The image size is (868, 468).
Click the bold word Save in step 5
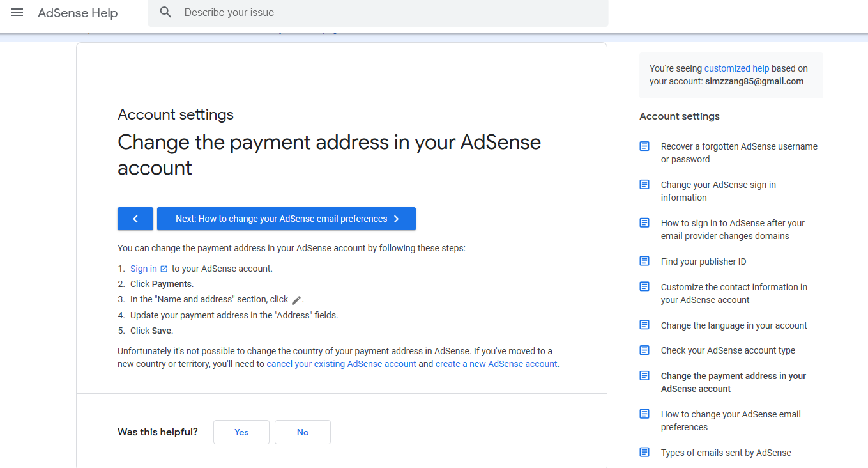click(161, 331)
